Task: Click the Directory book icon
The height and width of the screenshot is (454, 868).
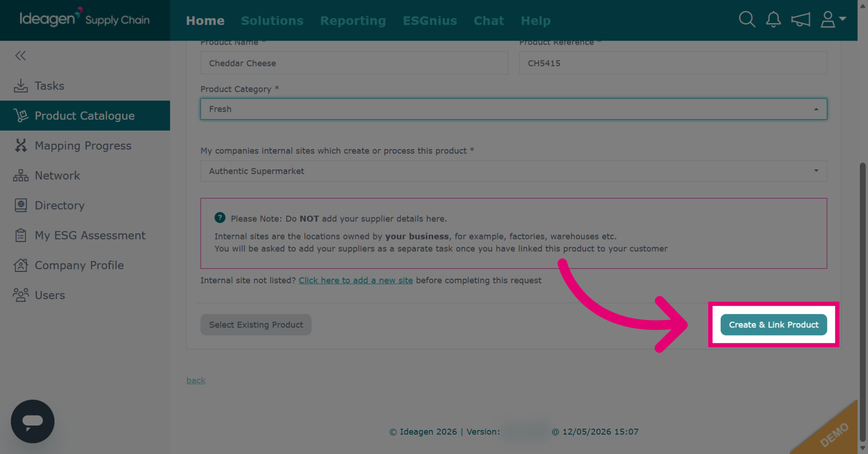Action: tap(21, 205)
